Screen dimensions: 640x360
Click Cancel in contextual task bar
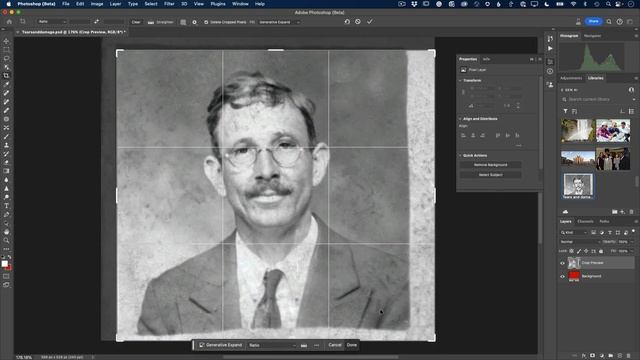[335, 345]
